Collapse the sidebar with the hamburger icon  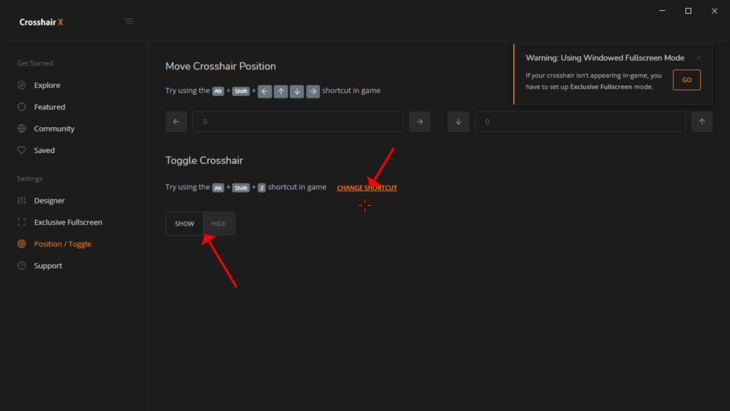tap(128, 21)
